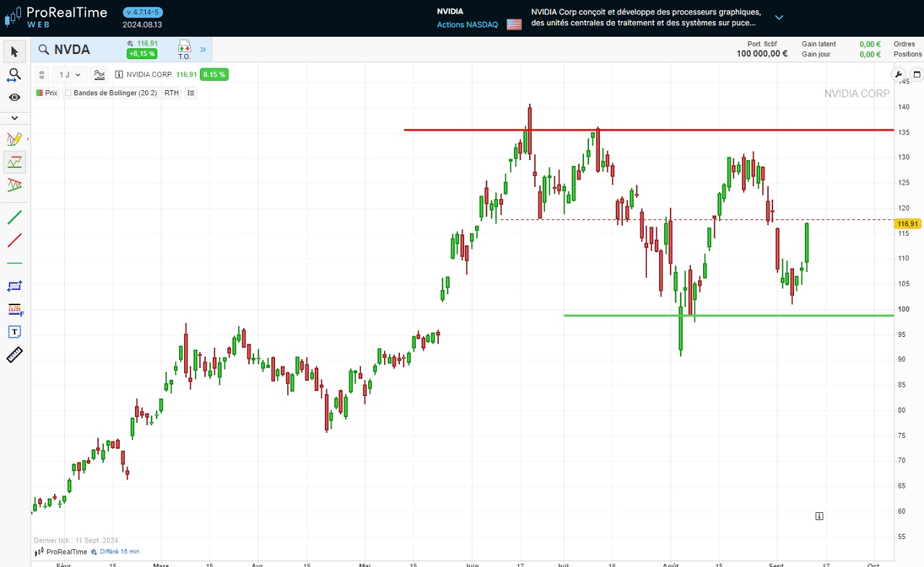
Task: Select the support and resistance lines tool
Action: pyautogui.click(x=14, y=162)
